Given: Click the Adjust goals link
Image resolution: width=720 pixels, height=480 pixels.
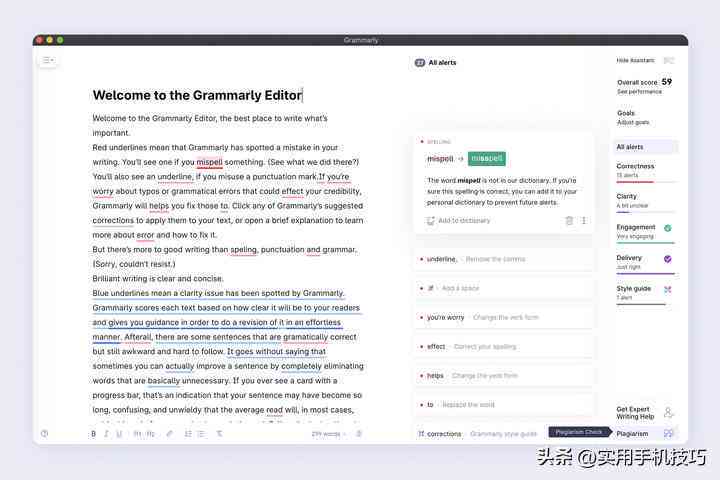Looking at the screenshot, I should tap(633, 122).
